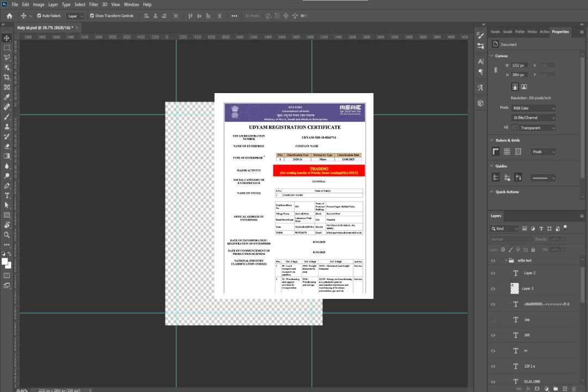Open the layer filter Kind dropdown

(x=504, y=229)
